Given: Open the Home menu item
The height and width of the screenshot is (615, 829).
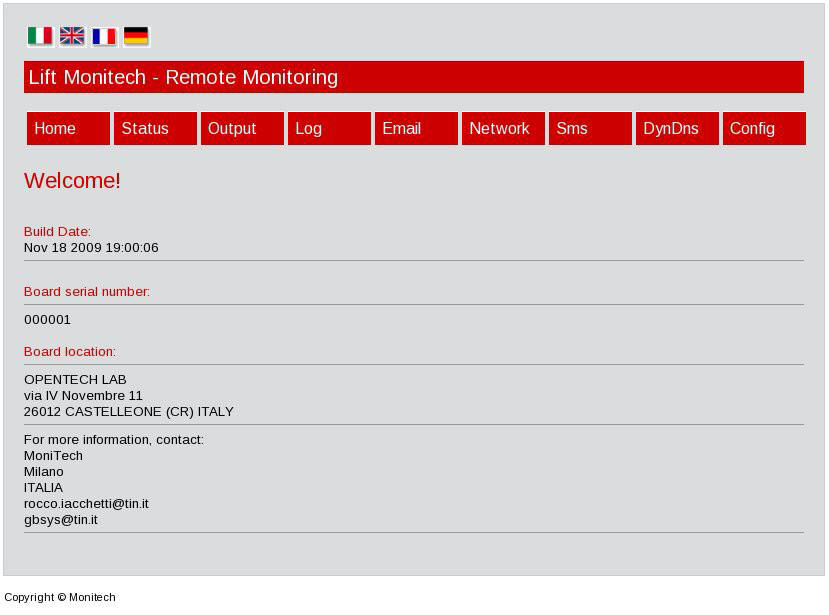Looking at the screenshot, I should [x=68, y=128].
